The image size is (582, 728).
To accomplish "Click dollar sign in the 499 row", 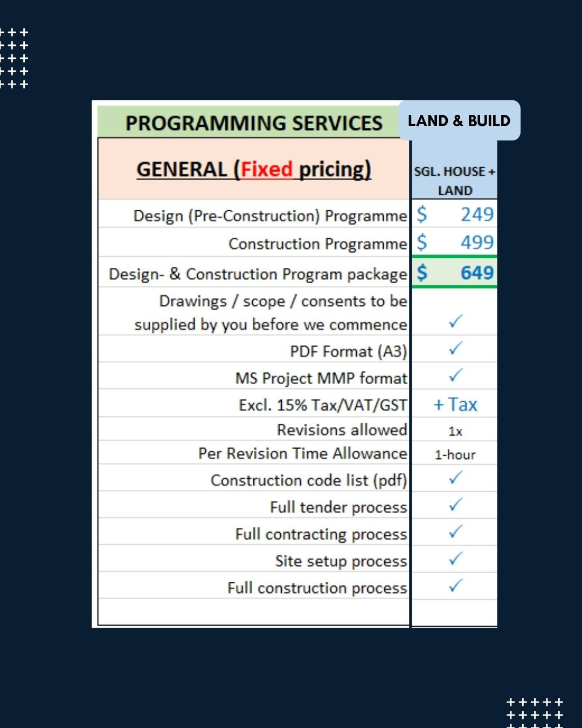I will [422, 243].
